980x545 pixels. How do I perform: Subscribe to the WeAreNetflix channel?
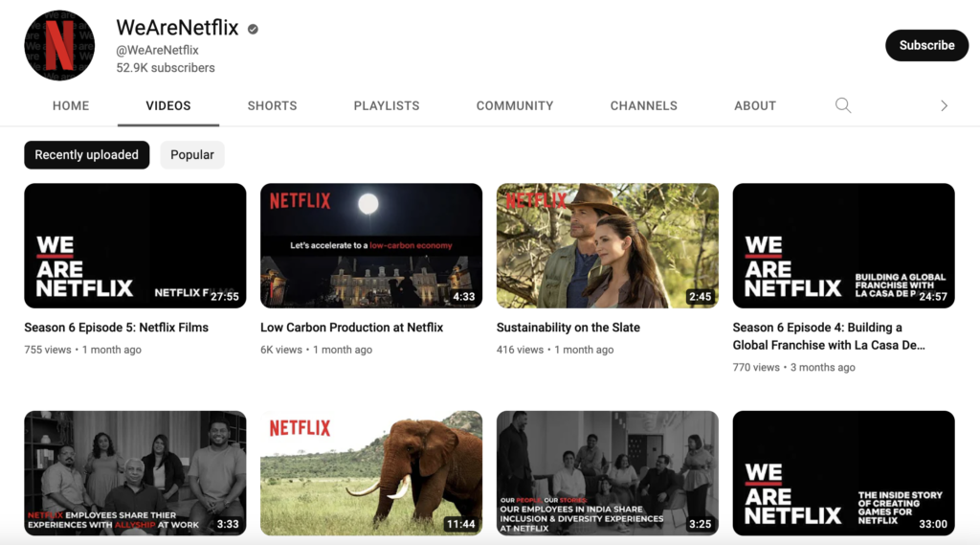tap(926, 45)
